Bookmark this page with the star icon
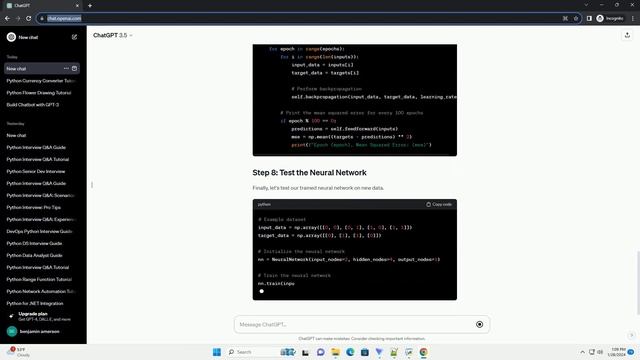The height and width of the screenshot is (360, 640). coord(576,18)
